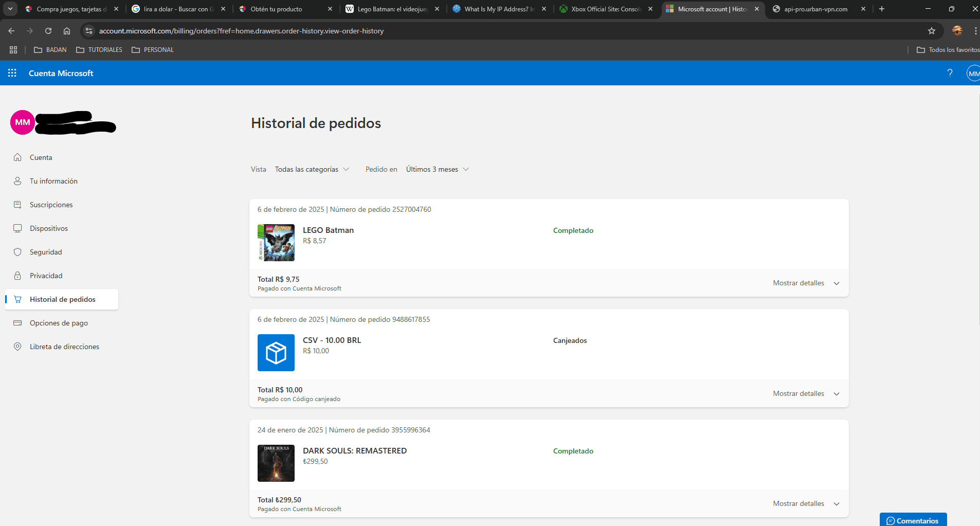Open tab search dropdown arrow

(x=10, y=9)
